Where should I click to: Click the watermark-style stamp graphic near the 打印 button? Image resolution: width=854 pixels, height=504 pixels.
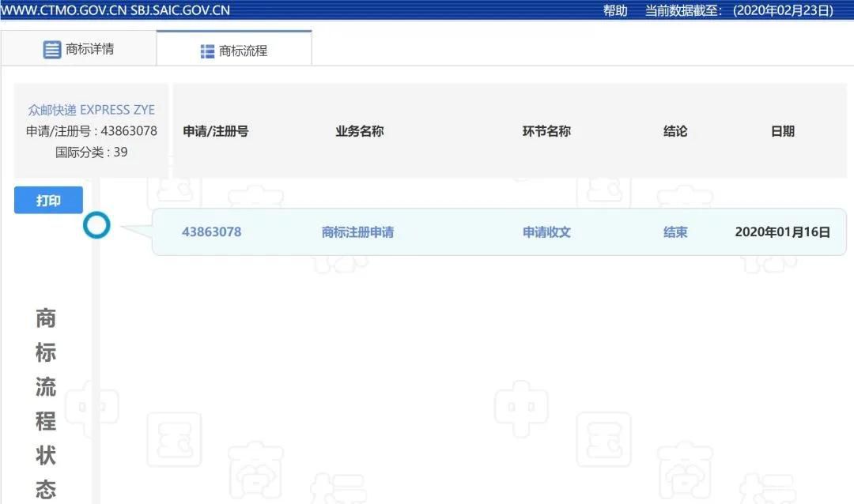pos(174,188)
